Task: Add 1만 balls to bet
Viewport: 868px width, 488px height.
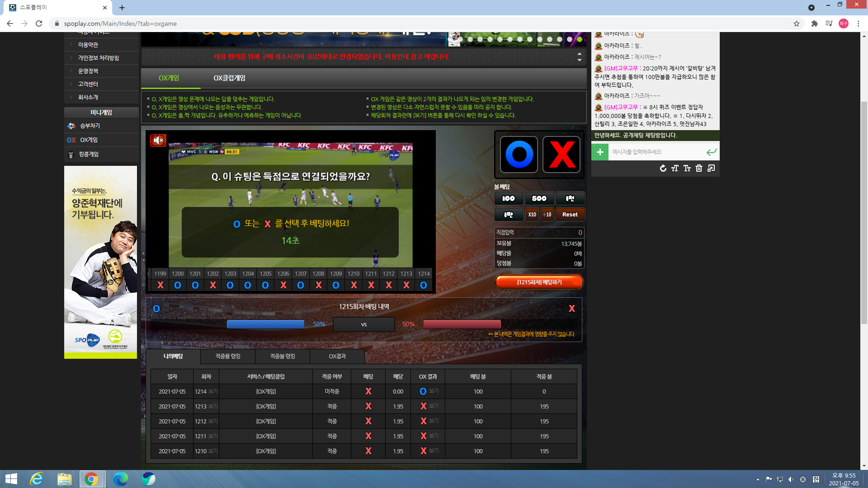Action: pos(509,215)
